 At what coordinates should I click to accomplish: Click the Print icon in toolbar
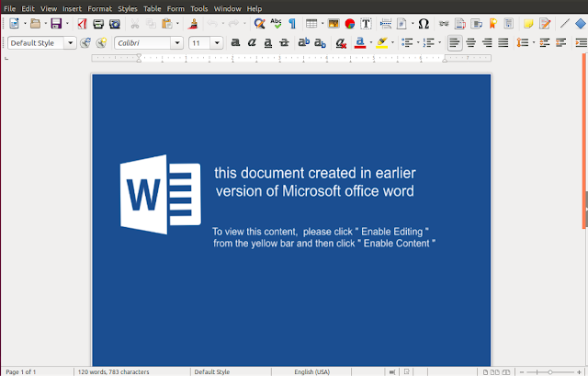[98, 23]
